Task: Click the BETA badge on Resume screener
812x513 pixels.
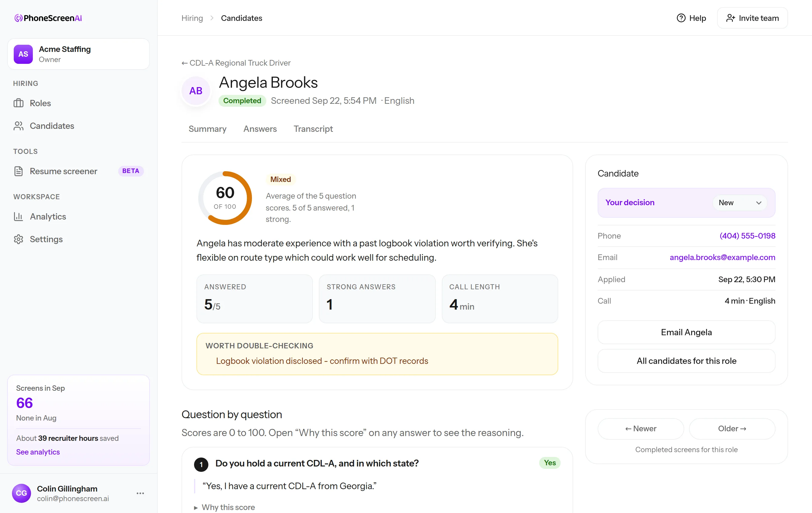Action: pos(131,171)
